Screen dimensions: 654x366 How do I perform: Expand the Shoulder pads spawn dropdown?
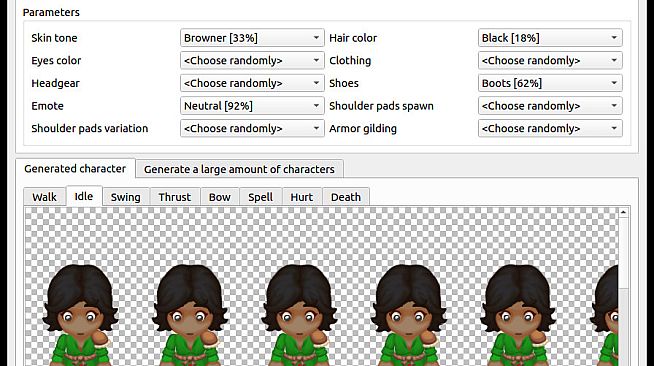[x=550, y=106]
